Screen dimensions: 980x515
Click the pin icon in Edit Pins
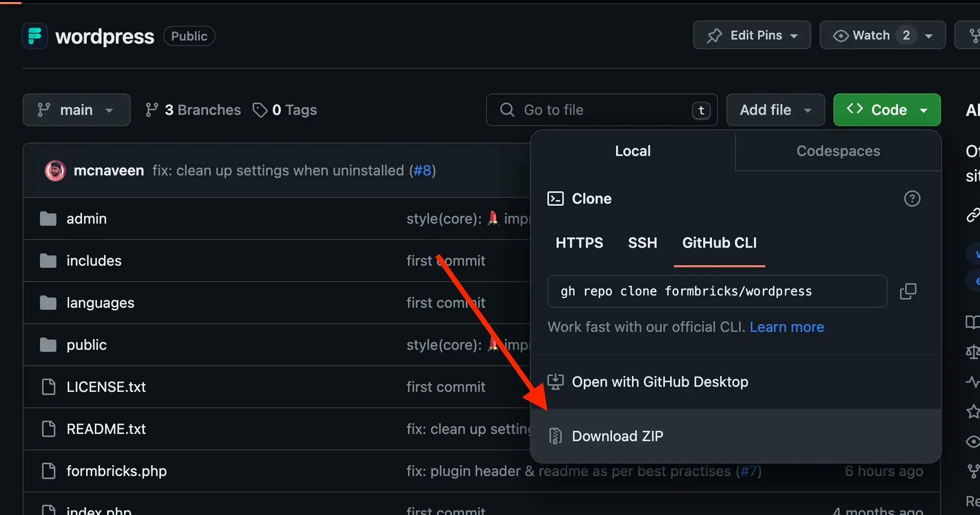pos(714,35)
